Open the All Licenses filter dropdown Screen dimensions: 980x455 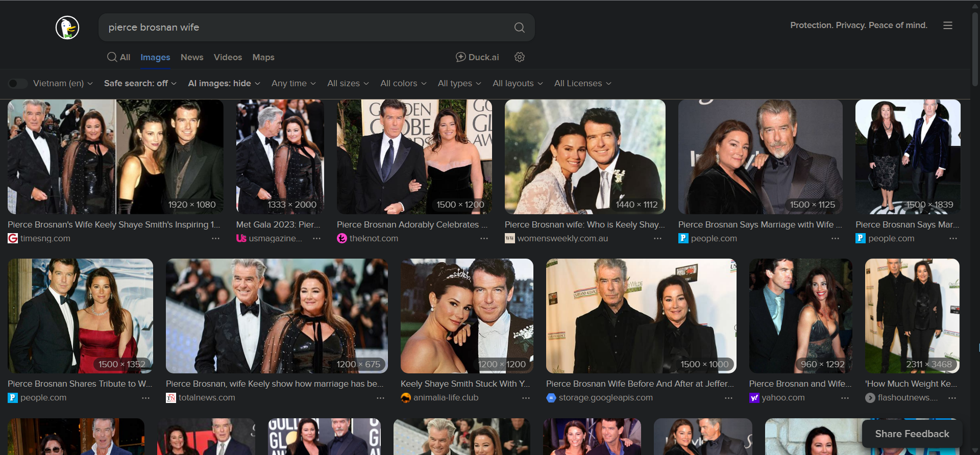coord(583,83)
